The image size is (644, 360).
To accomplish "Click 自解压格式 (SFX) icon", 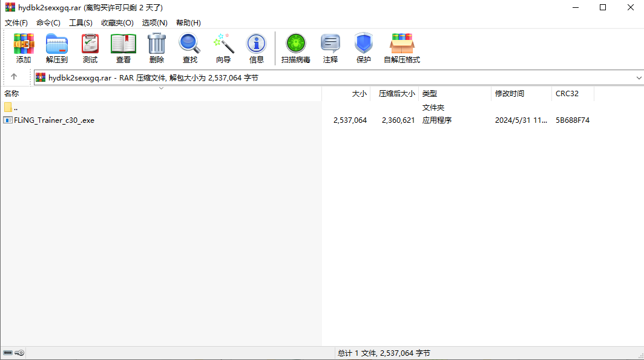I will (x=402, y=48).
